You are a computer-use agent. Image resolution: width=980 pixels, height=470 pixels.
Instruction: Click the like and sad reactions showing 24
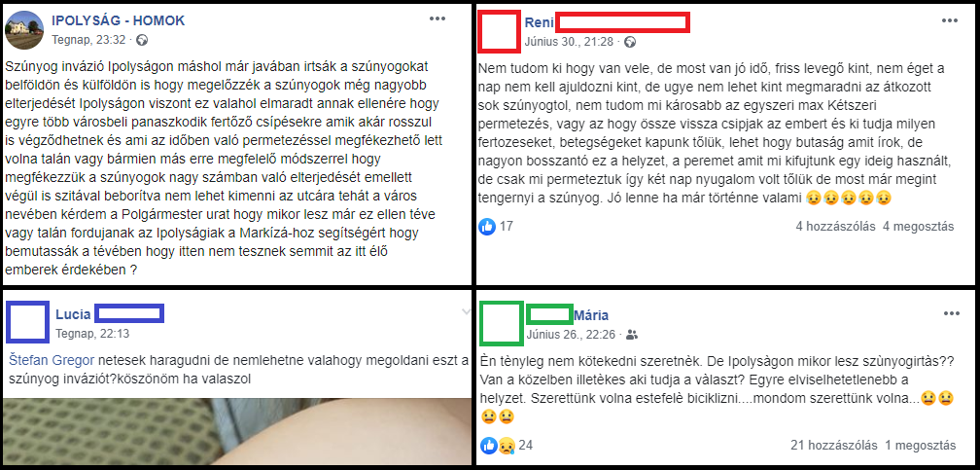pyautogui.click(x=498, y=446)
